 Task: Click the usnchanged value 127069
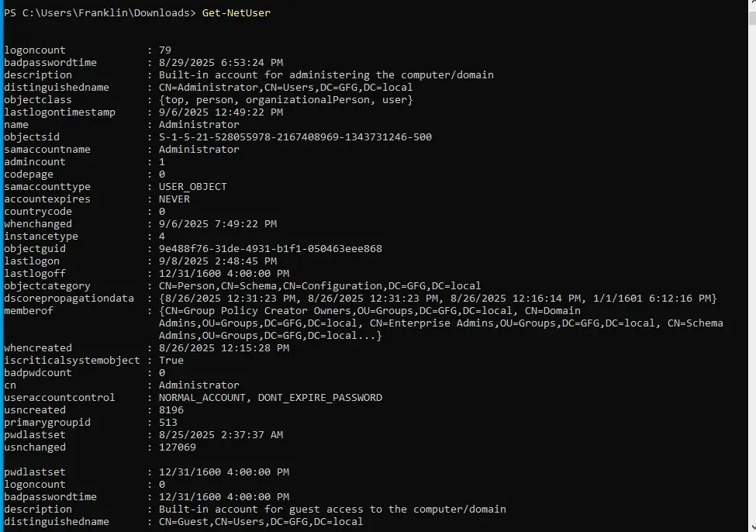[178, 447]
